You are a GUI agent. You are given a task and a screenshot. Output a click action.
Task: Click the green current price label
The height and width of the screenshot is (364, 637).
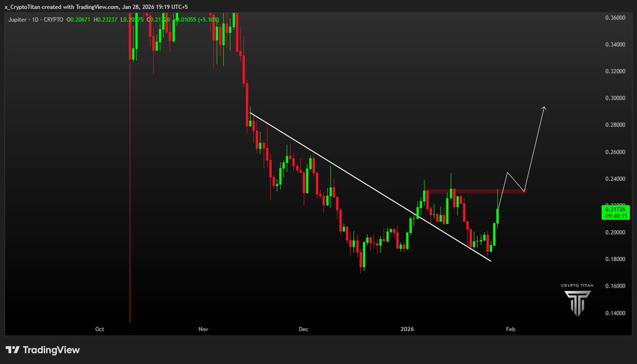[x=616, y=210]
